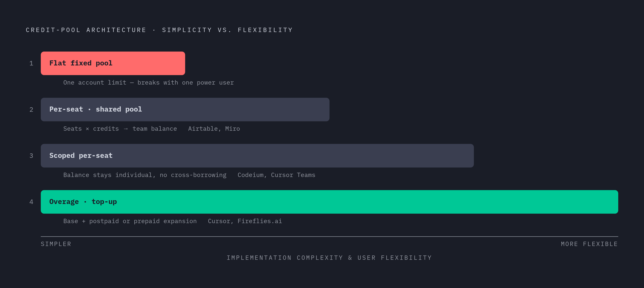Screen dimensions: 644x288
Task: Select the 'Per-seat · shared pool' bar
Action: tap(185, 109)
